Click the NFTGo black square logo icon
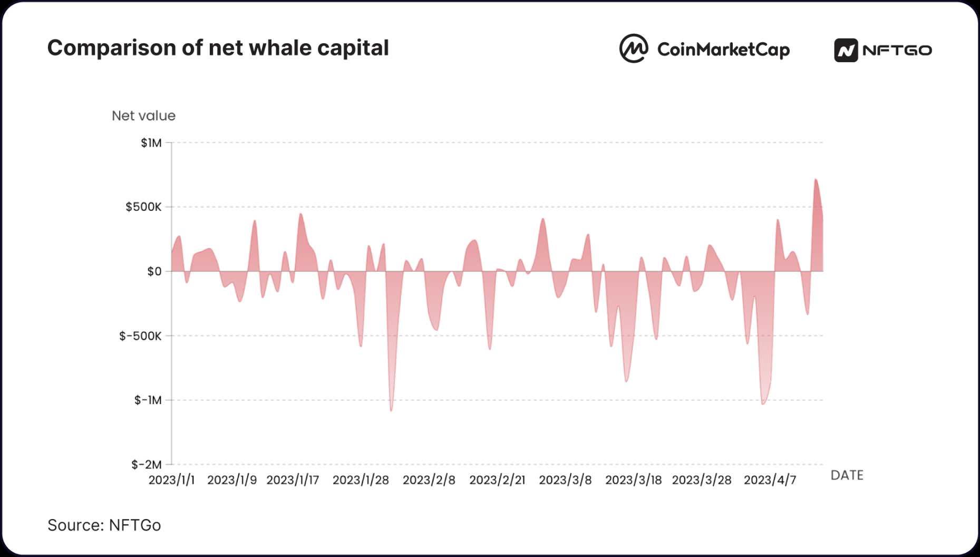 pyautogui.click(x=846, y=51)
